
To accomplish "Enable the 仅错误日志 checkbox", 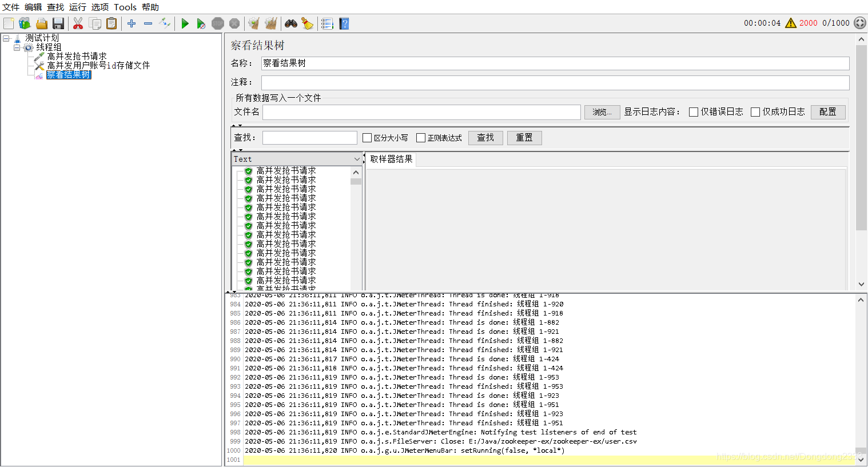I will (x=694, y=112).
